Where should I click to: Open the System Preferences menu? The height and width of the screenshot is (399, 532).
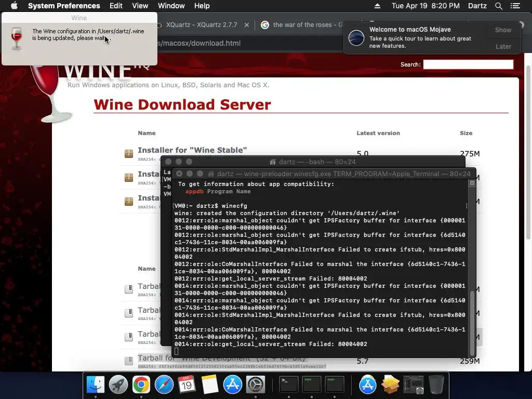64,6
